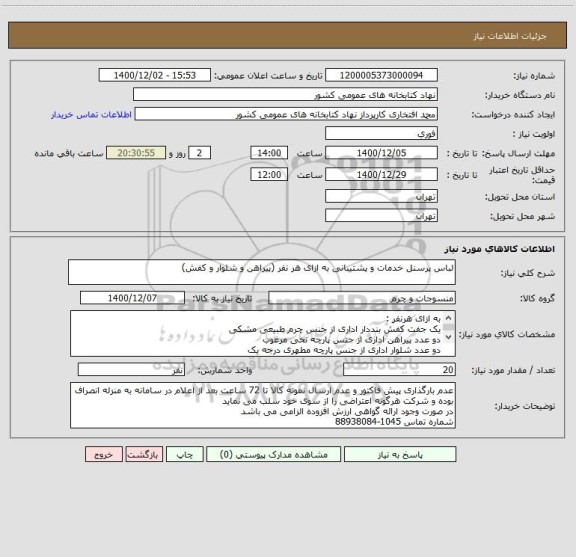The image size is (576, 557).
Task: Click quantity field showing 20
Action: (399, 370)
